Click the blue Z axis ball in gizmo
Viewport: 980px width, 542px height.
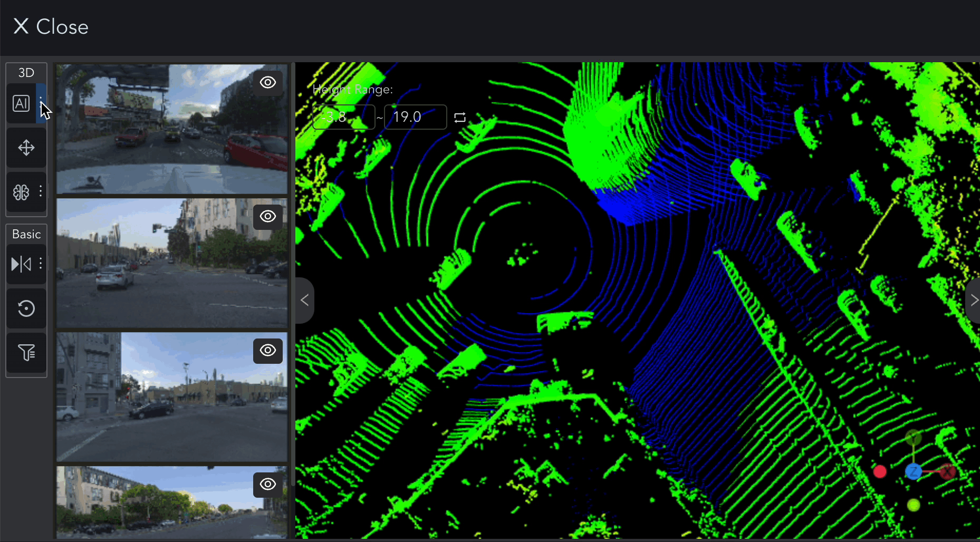[914, 471]
